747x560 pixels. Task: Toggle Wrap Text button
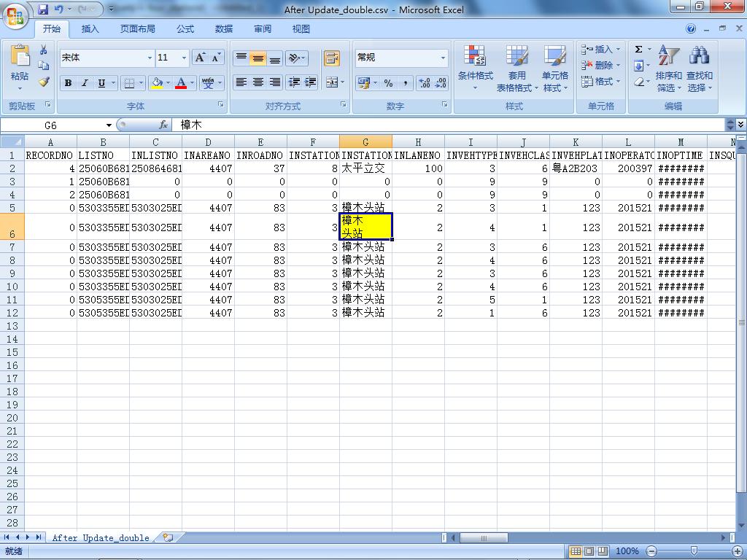point(332,58)
